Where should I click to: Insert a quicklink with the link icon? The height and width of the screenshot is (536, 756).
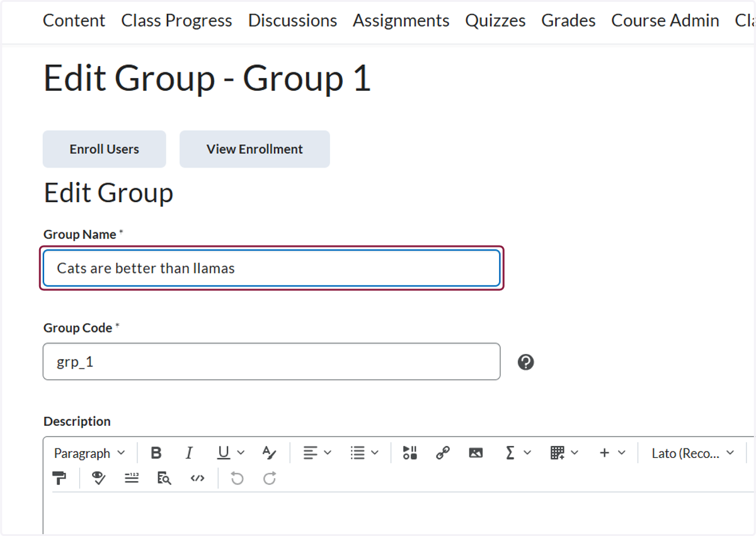443,453
